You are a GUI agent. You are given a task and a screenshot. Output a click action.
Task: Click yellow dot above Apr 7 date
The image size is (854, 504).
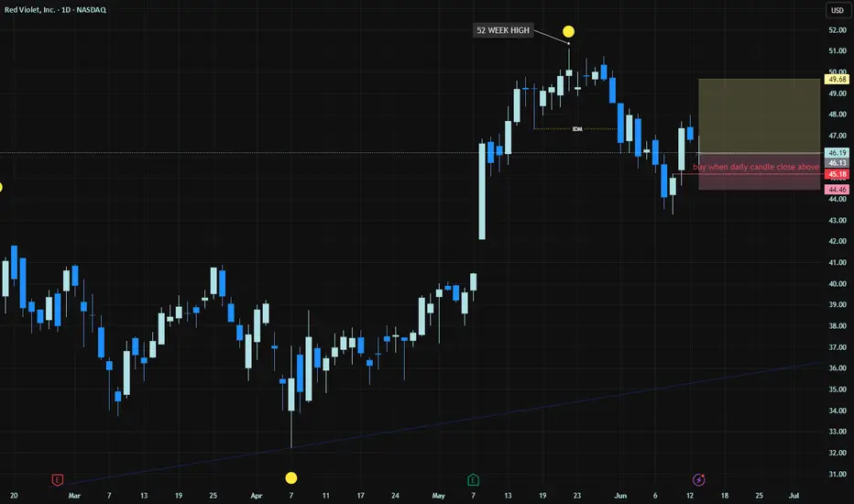(x=291, y=478)
